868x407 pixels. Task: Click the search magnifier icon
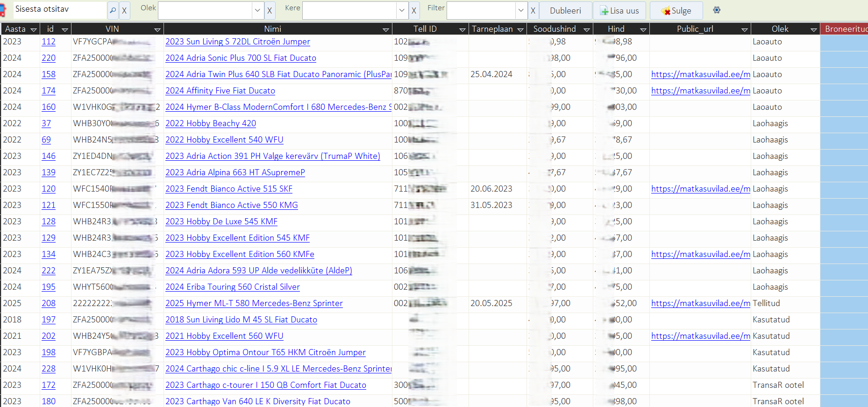click(113, 10)
